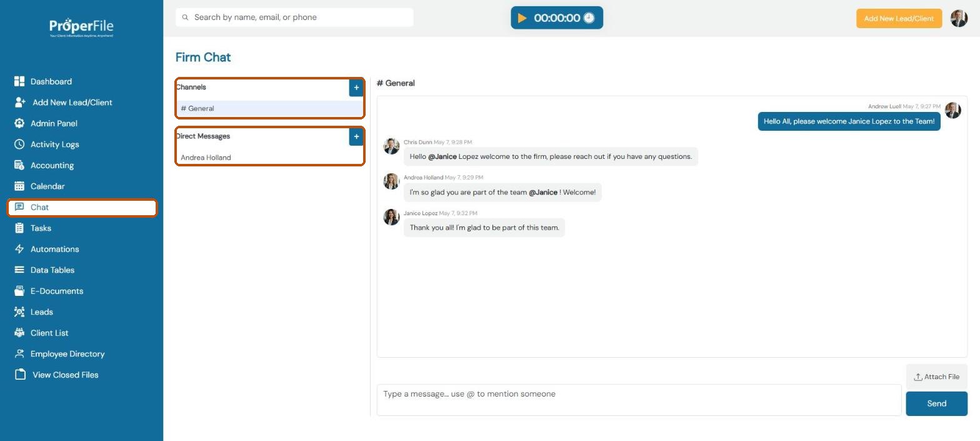The image size is (980, 441).
Task: Click the Attach File button
Action: (x=936, y=377)
